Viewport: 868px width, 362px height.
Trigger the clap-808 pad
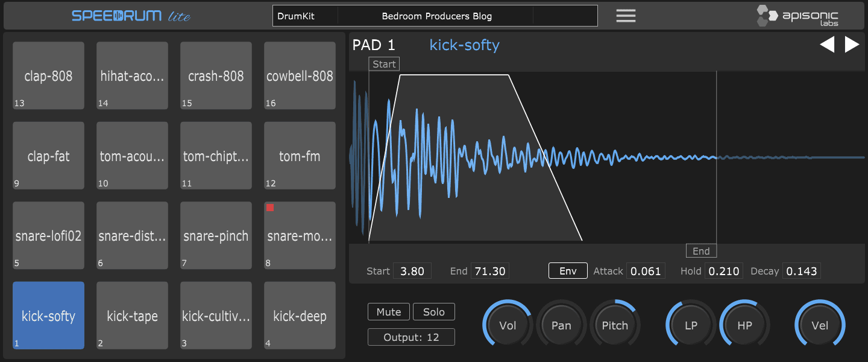pyautogui.click(x=48, y=76)
